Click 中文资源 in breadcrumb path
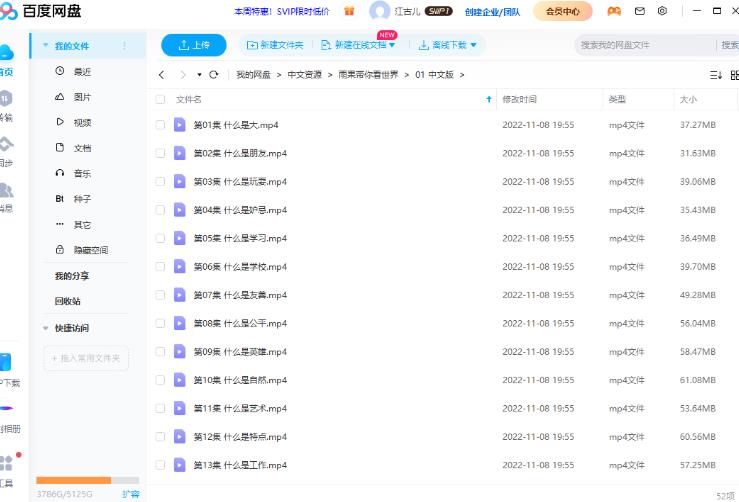This screenshot has height=502, width=739. (x=304, y=74)
